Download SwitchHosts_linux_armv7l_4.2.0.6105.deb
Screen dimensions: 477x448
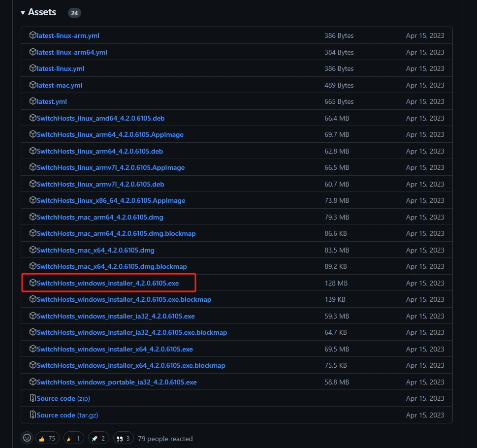pyautogui.click(x=100, y=184)
